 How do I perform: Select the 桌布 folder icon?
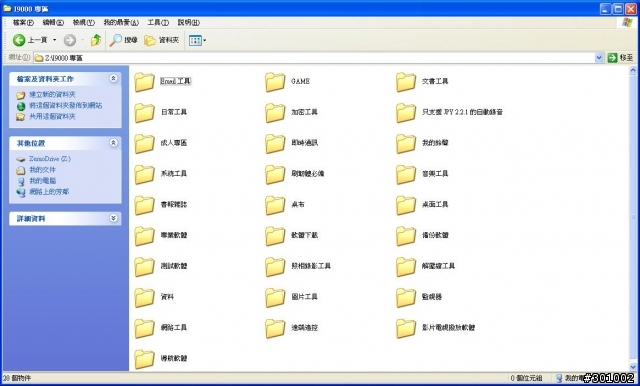point(275,205)
